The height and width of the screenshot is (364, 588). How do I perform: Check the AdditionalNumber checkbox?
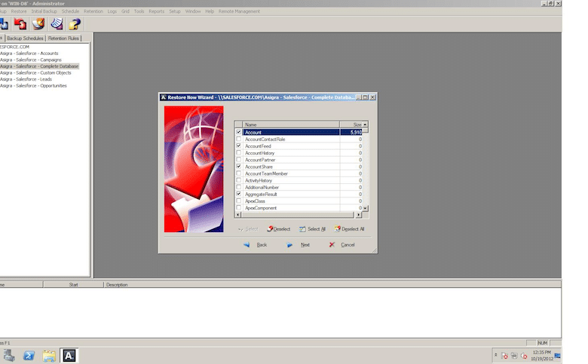coord(238,187)
